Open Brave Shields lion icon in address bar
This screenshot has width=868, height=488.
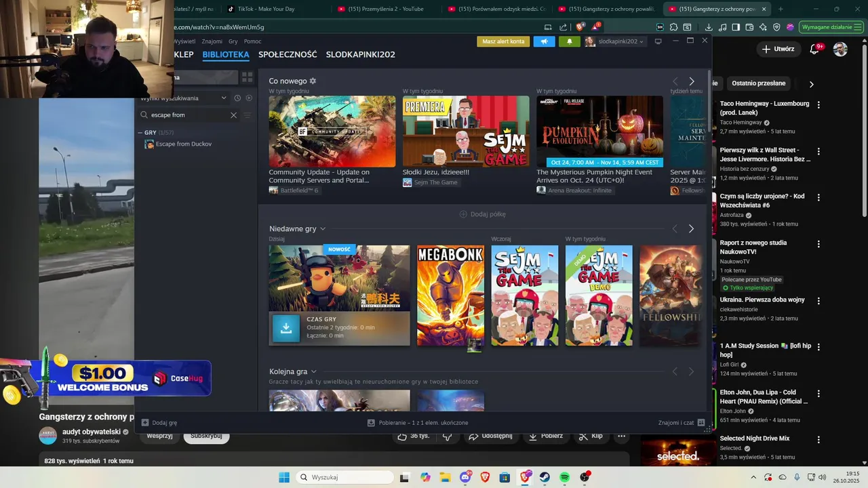580,27
